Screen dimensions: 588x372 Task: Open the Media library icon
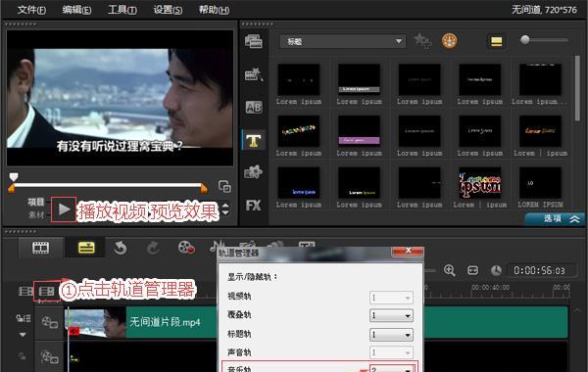click(254, 41)
